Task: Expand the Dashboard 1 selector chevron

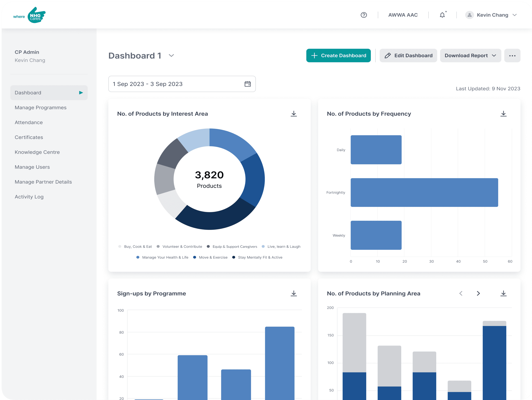Action: (x=171, y=56)
